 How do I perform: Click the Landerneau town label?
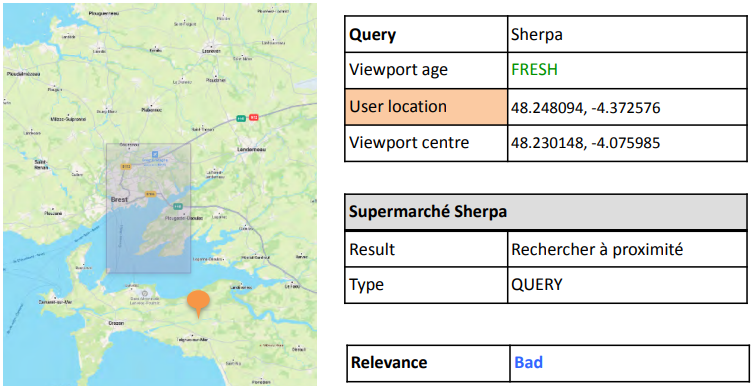click(x=252, y=150)
